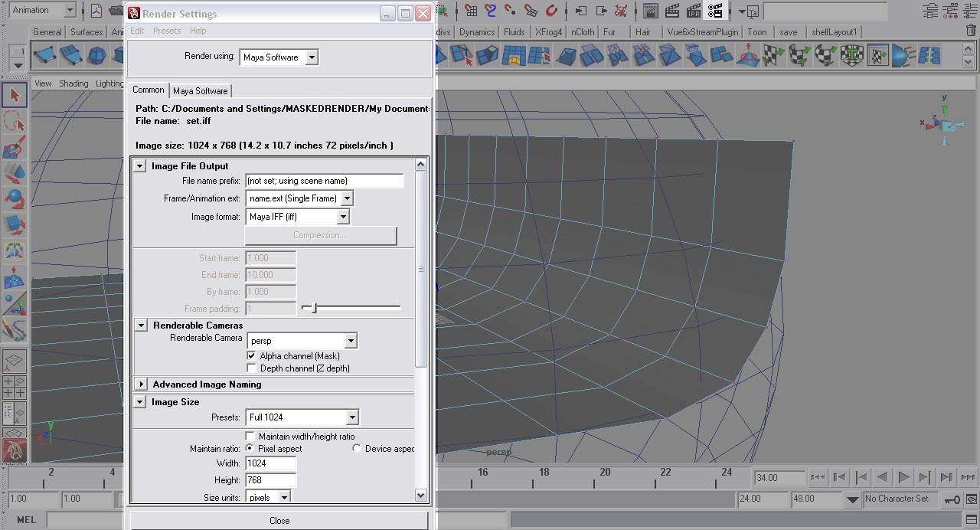Select the arrow Select tool in toolbox
Screen dimensions: 980x530
tap(15, 95)
